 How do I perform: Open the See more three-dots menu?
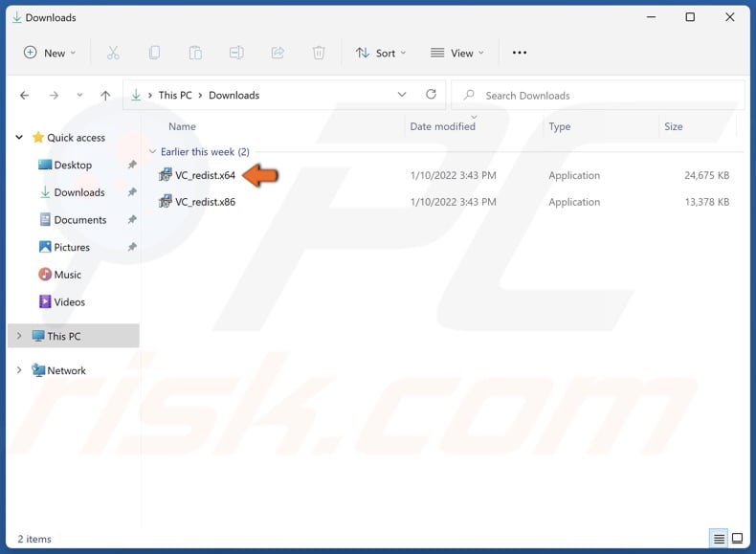click(520, 53)
